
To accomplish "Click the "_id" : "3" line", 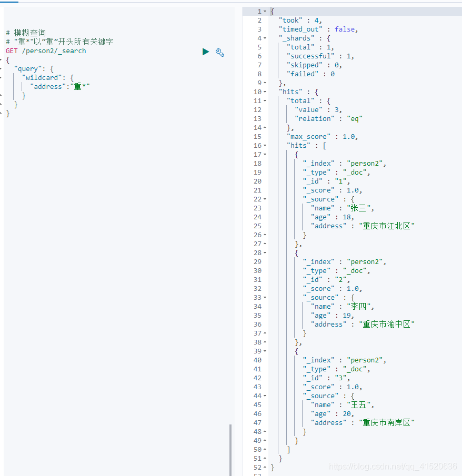I will 326,378.
